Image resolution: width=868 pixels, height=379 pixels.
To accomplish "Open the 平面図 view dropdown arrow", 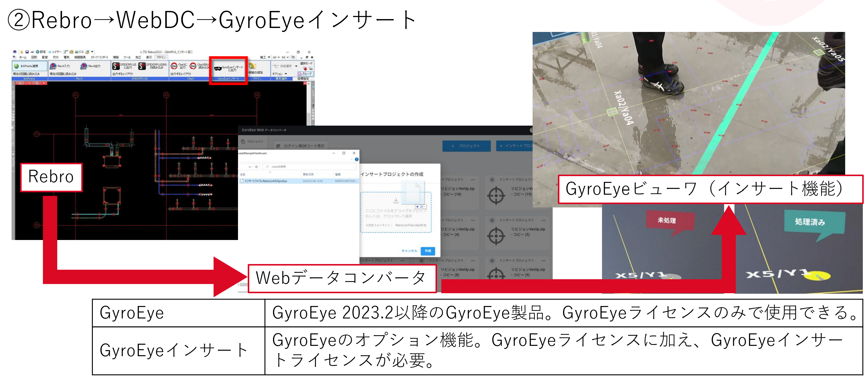I will [x=44, y=83].
